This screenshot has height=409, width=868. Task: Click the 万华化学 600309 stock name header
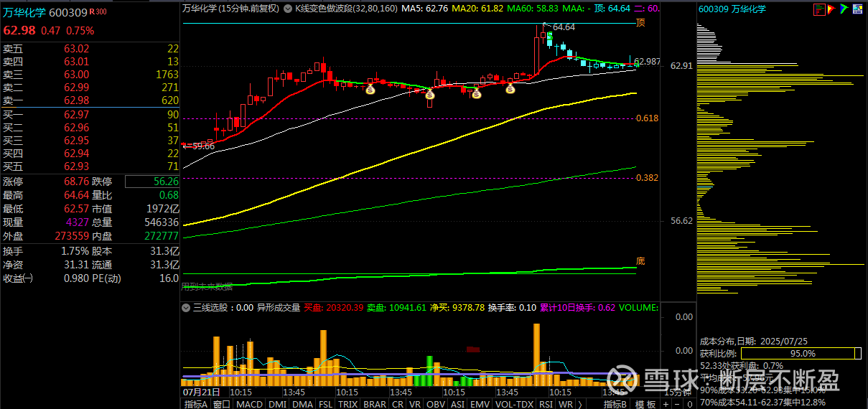(45, 11)
